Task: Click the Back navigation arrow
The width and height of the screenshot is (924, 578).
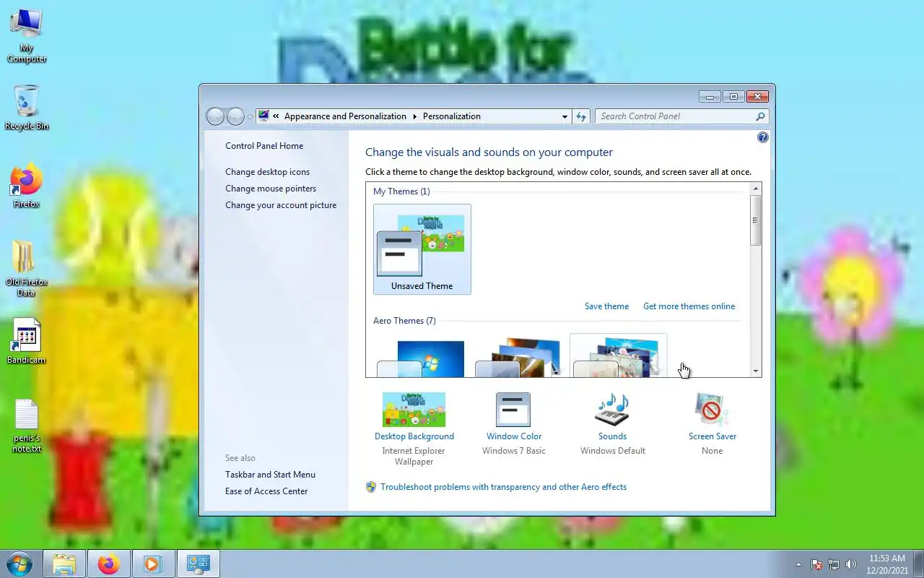Action: [215, 116]
